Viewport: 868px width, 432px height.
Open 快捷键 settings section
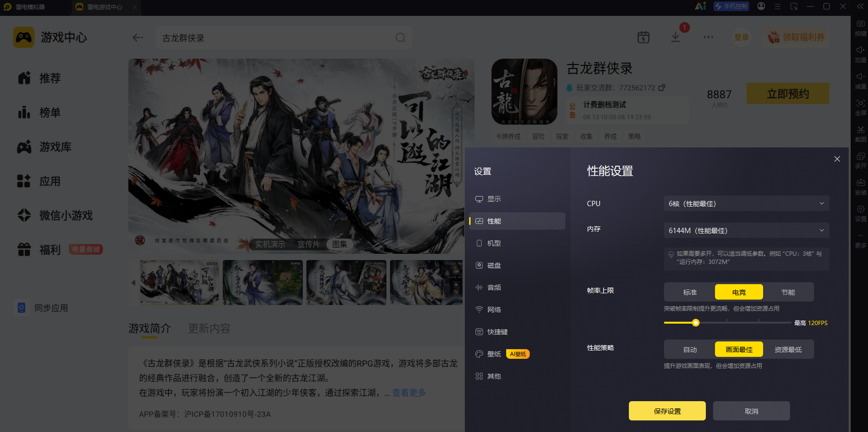(517, 332)
